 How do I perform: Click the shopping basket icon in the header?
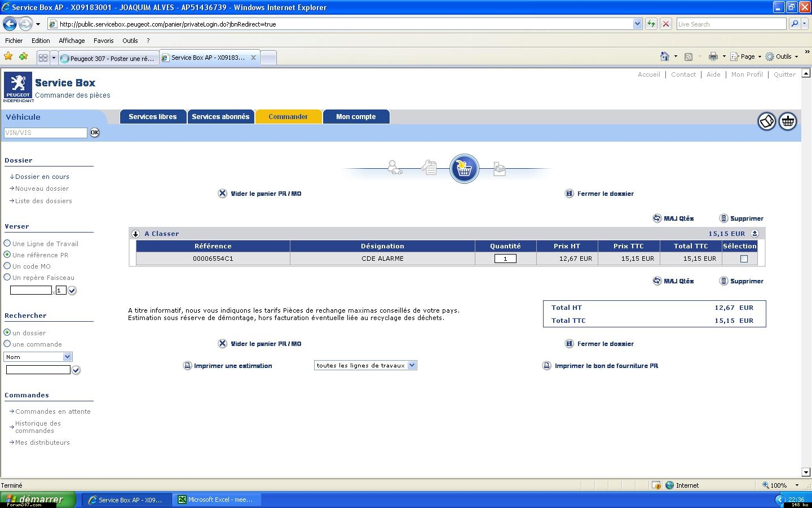click(x=788, y=121)
